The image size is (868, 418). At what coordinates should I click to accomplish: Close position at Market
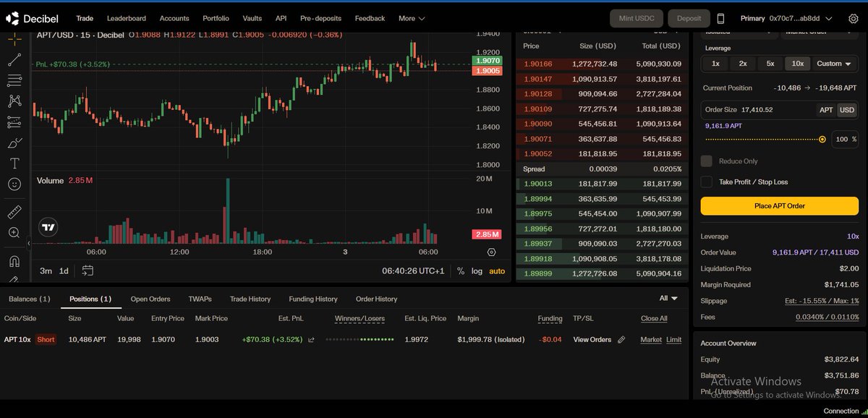(x=651, y=340)
